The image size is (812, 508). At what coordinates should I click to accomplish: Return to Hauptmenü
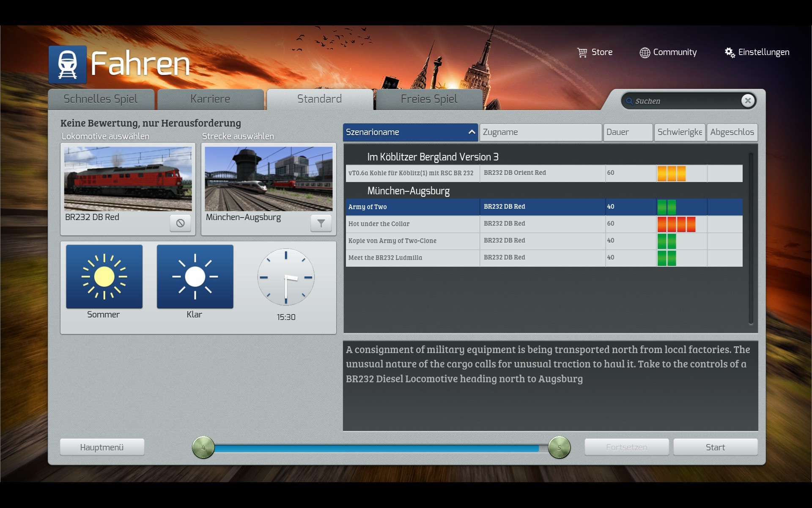(x=102, y=447)
